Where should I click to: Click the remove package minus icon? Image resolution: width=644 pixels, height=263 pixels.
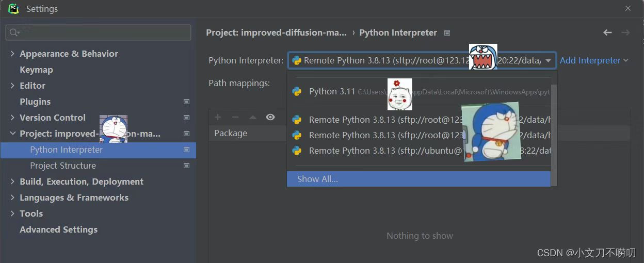coord(235,118)
